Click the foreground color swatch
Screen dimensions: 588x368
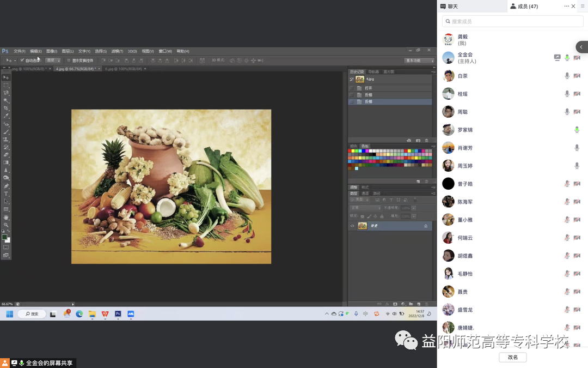click(4, 237)
